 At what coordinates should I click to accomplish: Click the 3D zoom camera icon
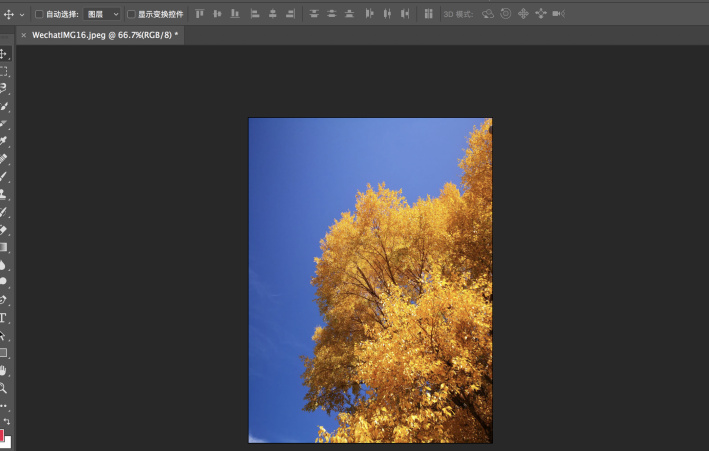(x=558, y=14)
